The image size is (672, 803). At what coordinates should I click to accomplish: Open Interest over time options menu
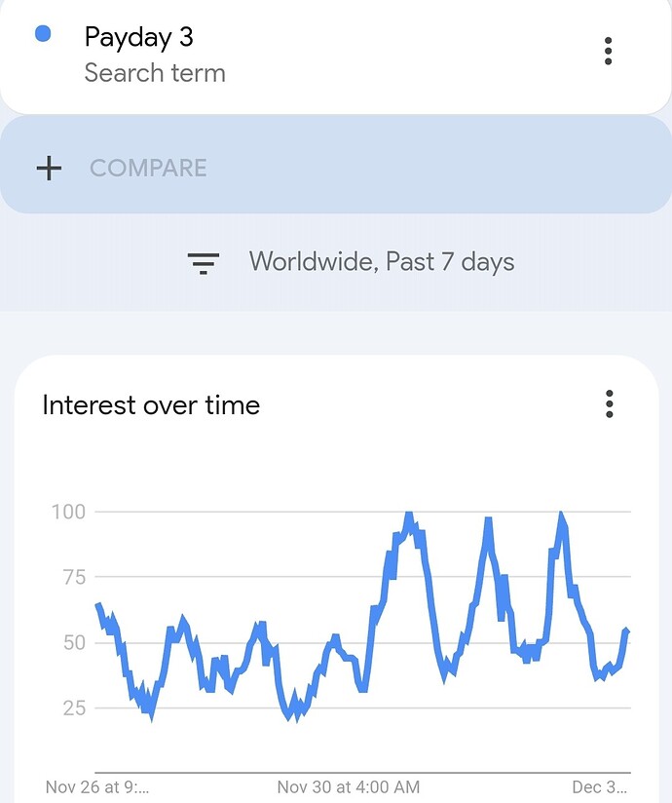[609, 404]
